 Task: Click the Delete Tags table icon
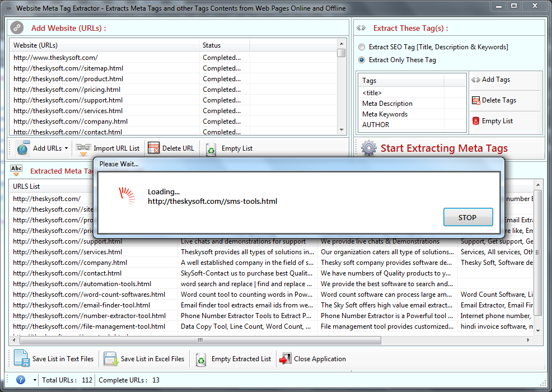(x=476, y=100)
